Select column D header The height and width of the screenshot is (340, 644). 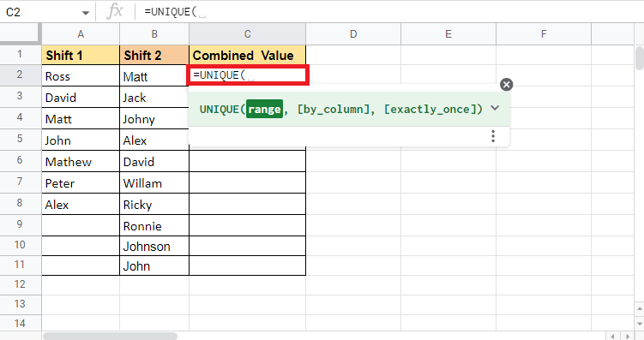[x=353, y=34]
